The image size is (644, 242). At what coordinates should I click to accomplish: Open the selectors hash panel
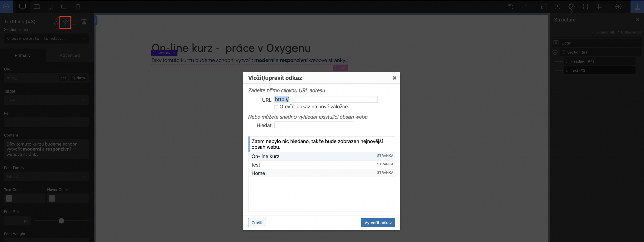point(599,7)
